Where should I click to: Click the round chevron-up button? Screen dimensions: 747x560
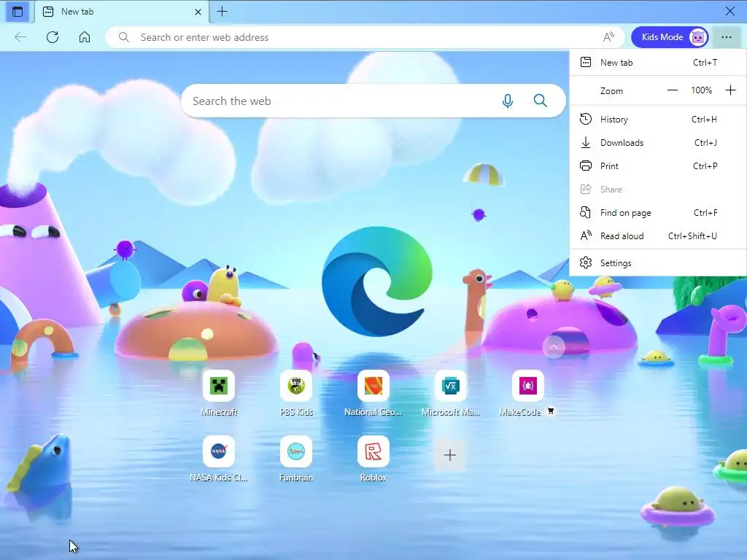(x=554, y=347)
